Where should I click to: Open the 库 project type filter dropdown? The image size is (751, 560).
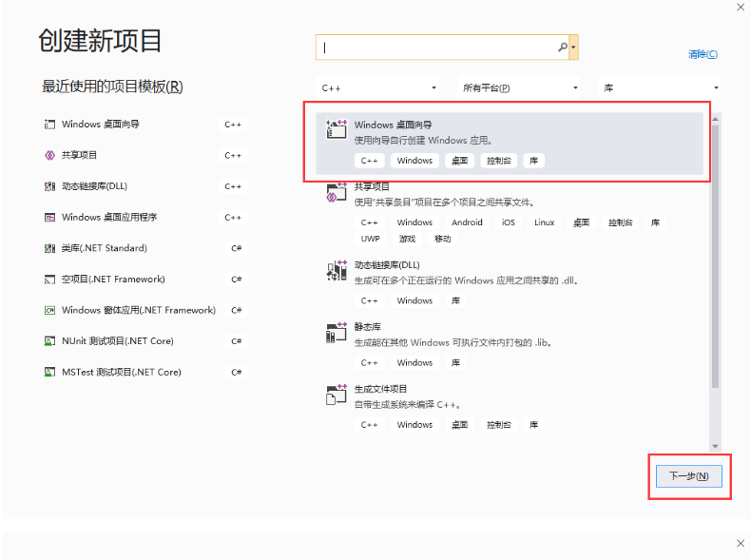(660, 88)
